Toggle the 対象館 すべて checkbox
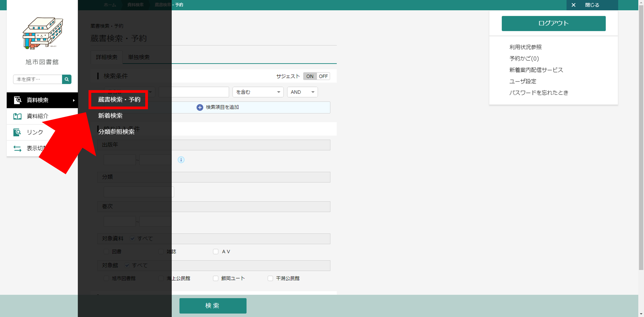The width and height of the screenshot is (644, 317). tap(127, 265)
